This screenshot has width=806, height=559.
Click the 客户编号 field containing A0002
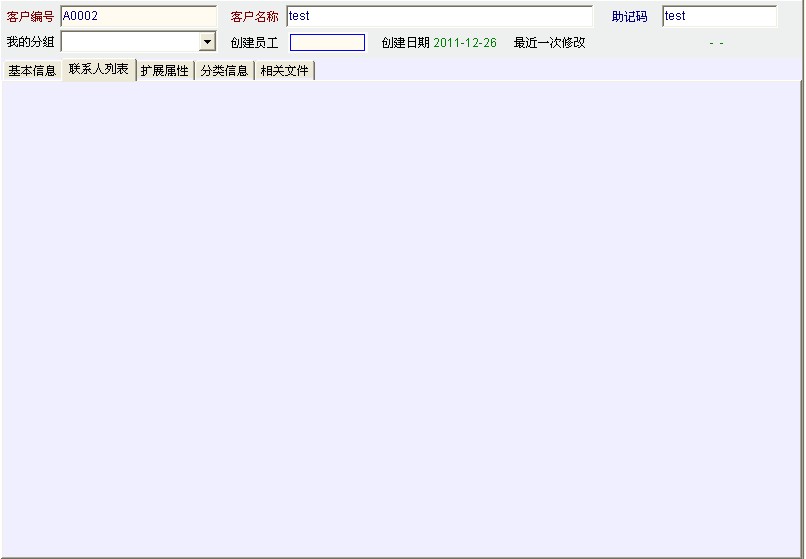coord(138,16)
